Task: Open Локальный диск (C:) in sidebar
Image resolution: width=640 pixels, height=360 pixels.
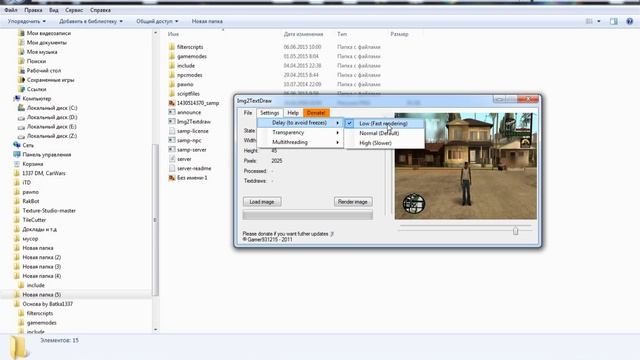Action: tap(52, 108)
